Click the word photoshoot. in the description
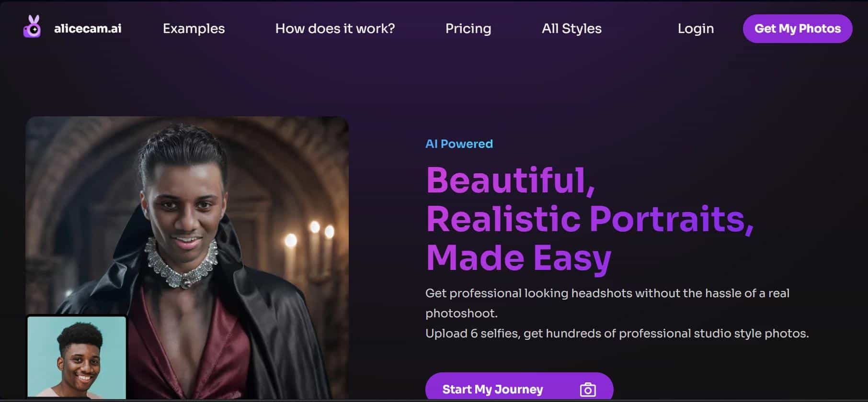The image size is (868, 402). [x=461, y=313]
